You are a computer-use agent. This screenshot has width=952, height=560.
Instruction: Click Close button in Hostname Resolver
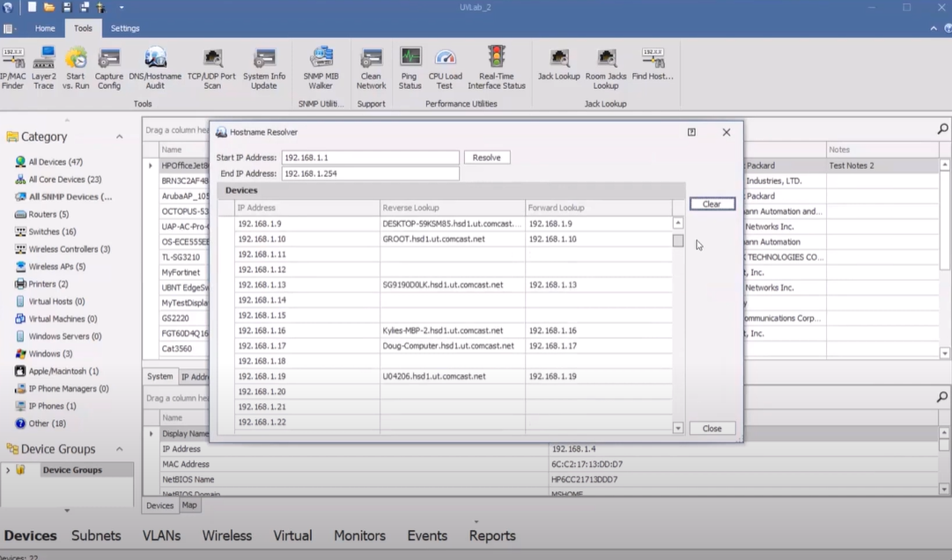(712, 428)
